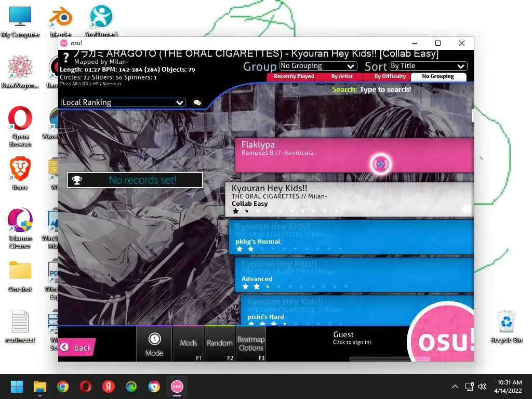Launch Opera Browser desktop shortcut
This screenshot has height=399, width=532.
point(20,126)
